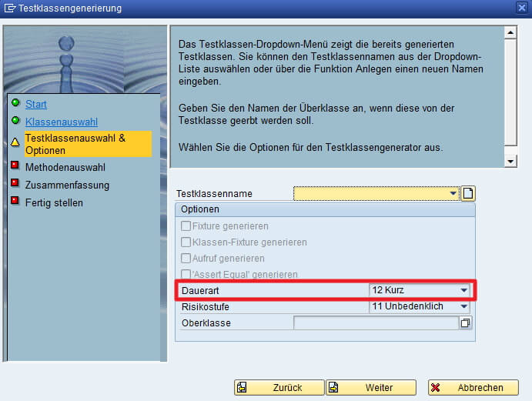Tick the 'Assert Equal' generieren checkbox
This screenshot has width=532, height=401.
186,275
